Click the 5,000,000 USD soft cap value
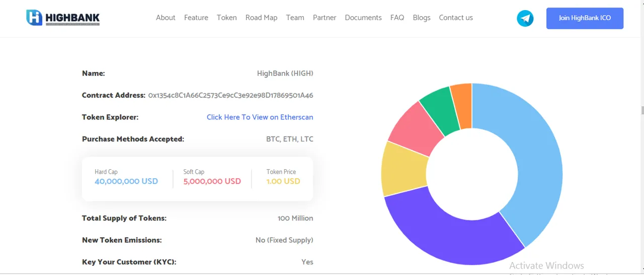This screenshot has width=644, height=275. click(x=212, y=181)
